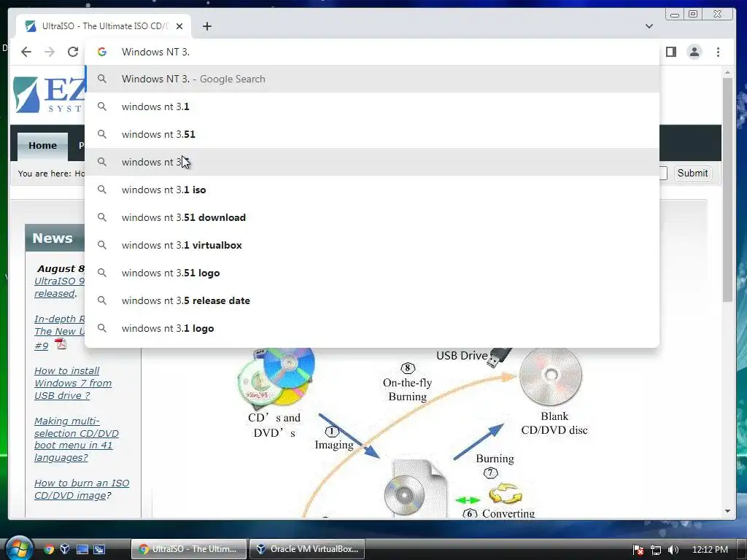Launch VirtualBox from the quick launch bar
747x560 pixels.
click(x=65, y=549)
